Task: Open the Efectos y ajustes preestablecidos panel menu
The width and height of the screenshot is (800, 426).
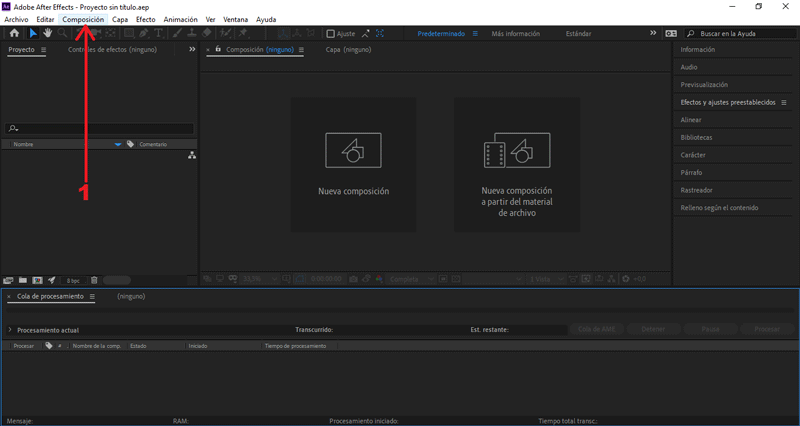Action: (784, 103)
